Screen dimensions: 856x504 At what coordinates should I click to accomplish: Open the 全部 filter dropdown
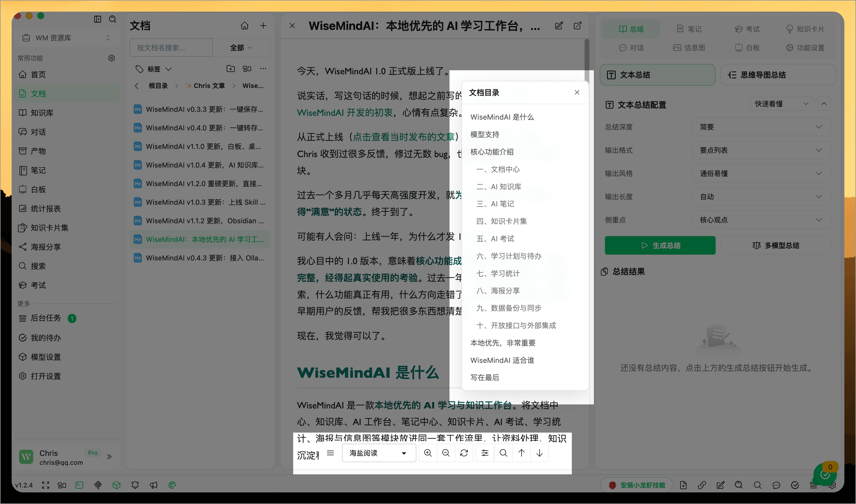pos(241,48)
